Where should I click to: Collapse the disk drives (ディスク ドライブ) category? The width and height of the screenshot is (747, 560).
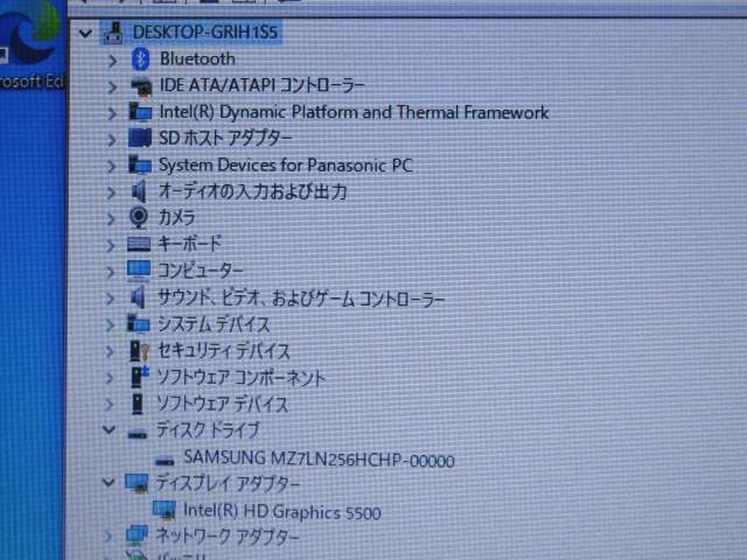(x=109, y=430)
